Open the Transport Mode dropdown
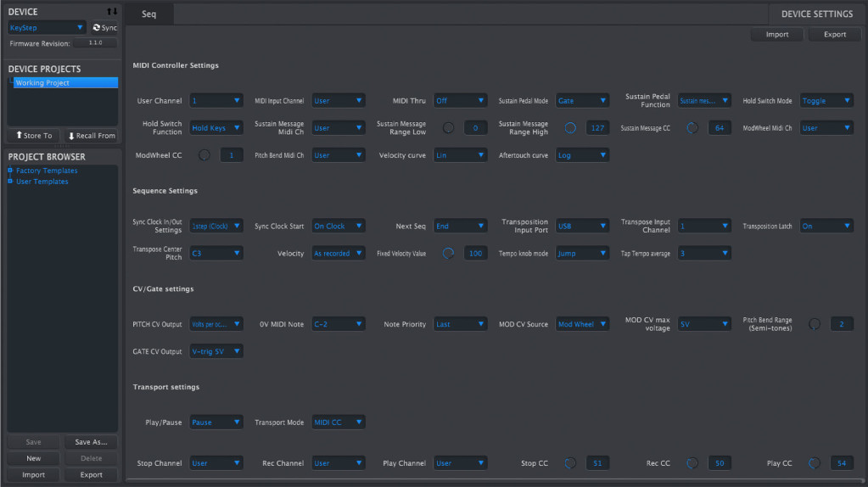 338,423
